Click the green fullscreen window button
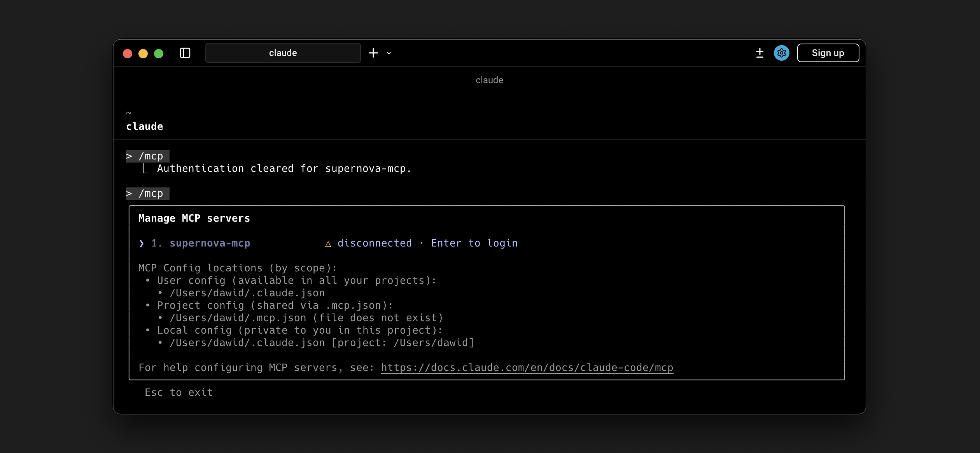Viewport: 980px width, 453px height. click(x=159, y=54)
